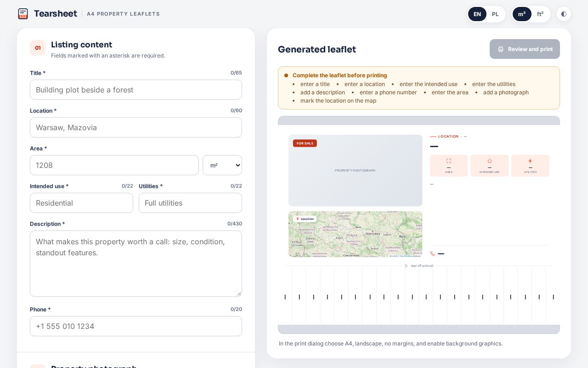Click 'mark the location on the map' item
Screen dimensions: 588x368
tap(338, 101)
